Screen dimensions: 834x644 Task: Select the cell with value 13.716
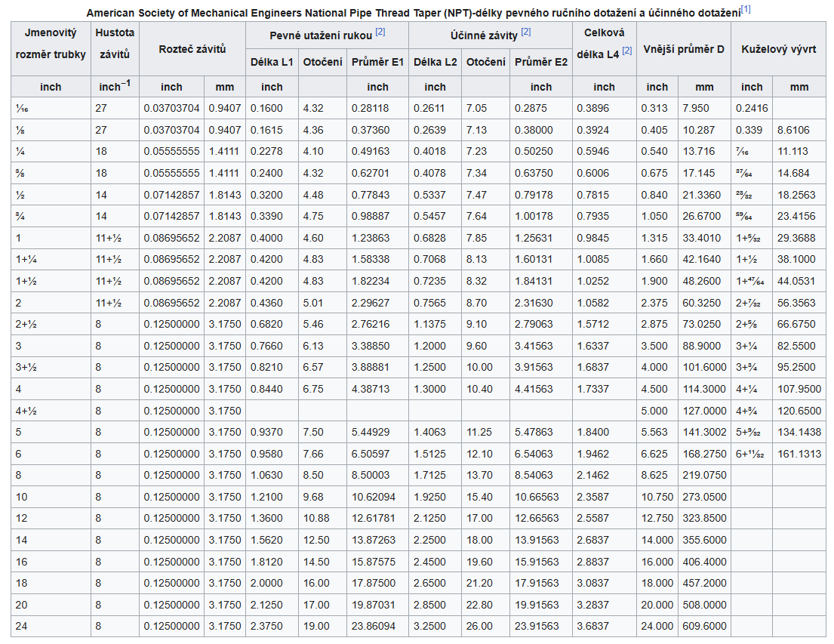pos(704,151)
